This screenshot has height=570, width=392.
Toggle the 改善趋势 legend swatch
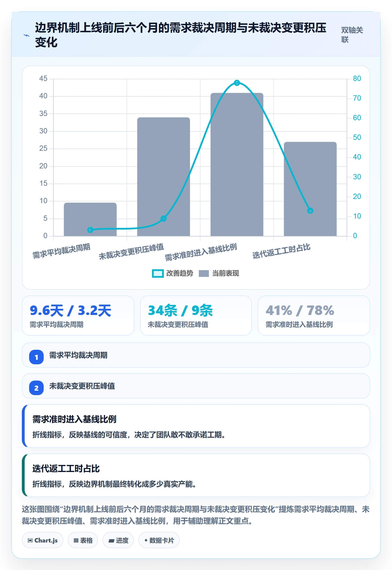coord(158,273)
